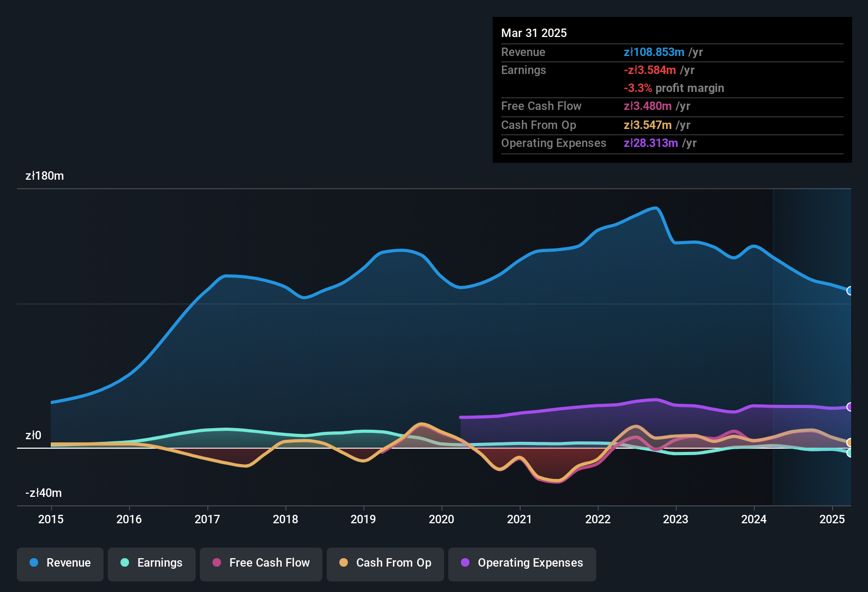Toggle the Revenue series visibility
Viewport: 868px width, 592px height.
click(x=60, y=563)
